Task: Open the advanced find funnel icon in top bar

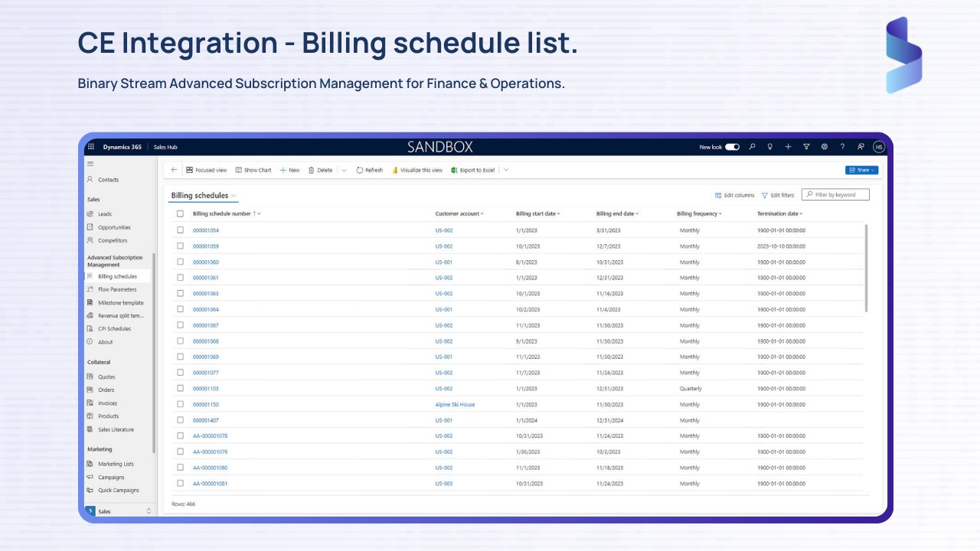Action: coord(806,147)
